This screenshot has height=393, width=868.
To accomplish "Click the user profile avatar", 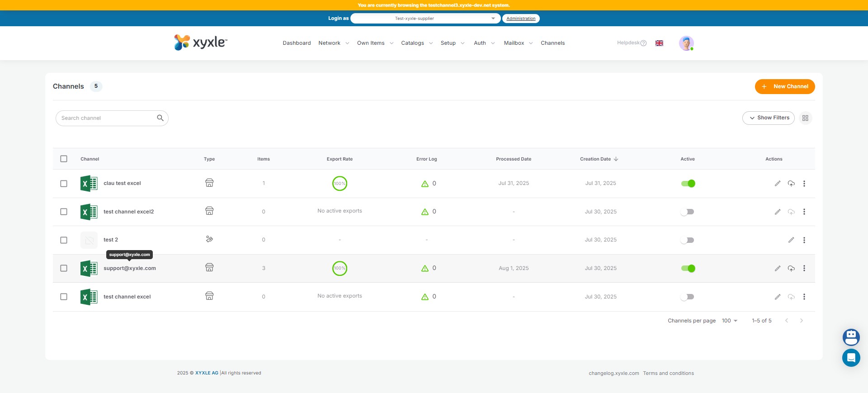I will [686, 43].
